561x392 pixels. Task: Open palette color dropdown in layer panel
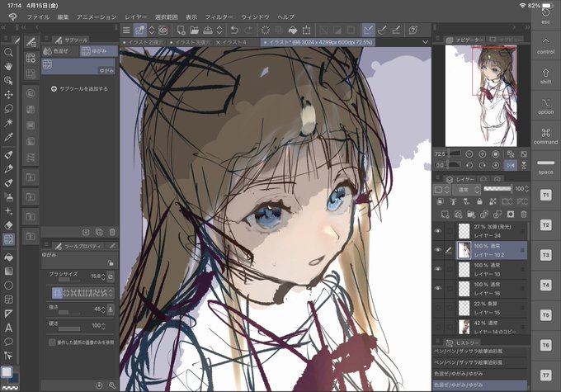click(x=441, y=189)
